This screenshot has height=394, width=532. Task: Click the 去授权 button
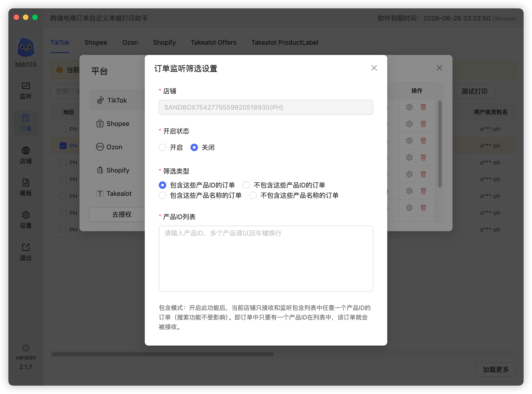117,214
